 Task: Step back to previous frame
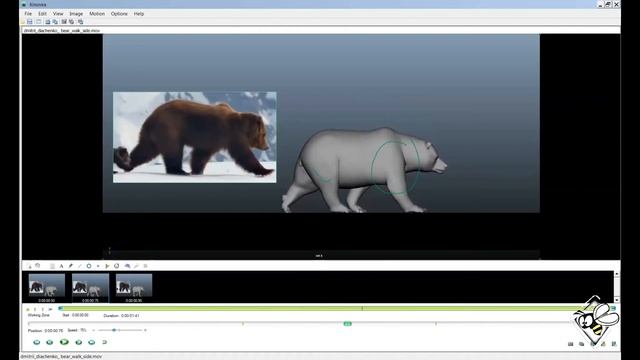click(50, 342)
